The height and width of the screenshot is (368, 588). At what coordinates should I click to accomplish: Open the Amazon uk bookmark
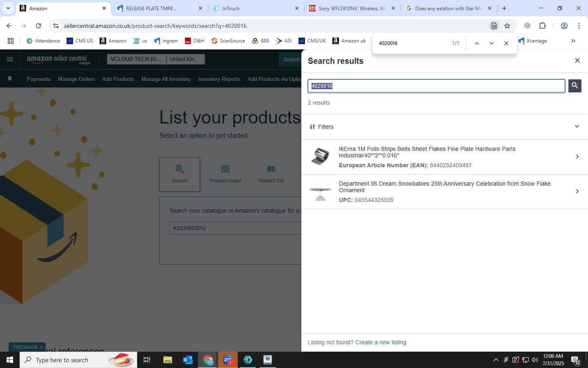349,41
